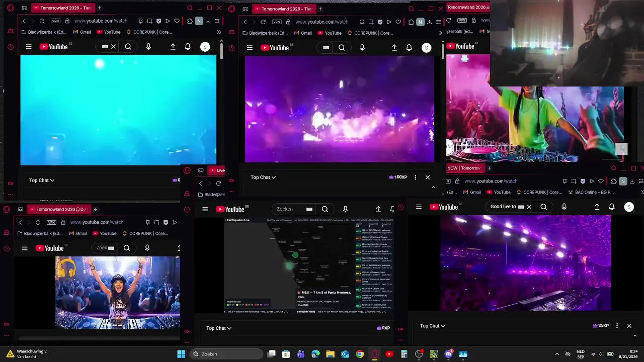Screen dimensions: 644x362
Task: Open downloads in top-left browser window
Action: tap(208, 21)
